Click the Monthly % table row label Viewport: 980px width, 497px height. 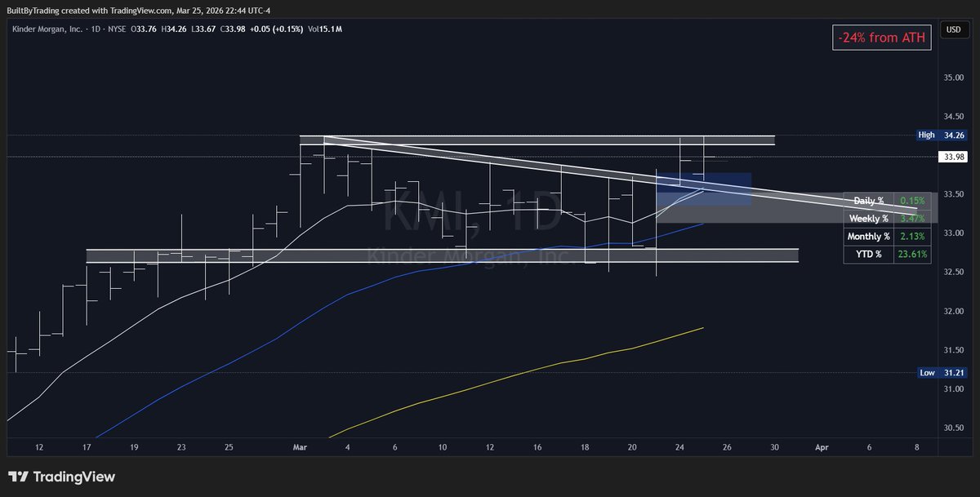(x=869, y=237)
